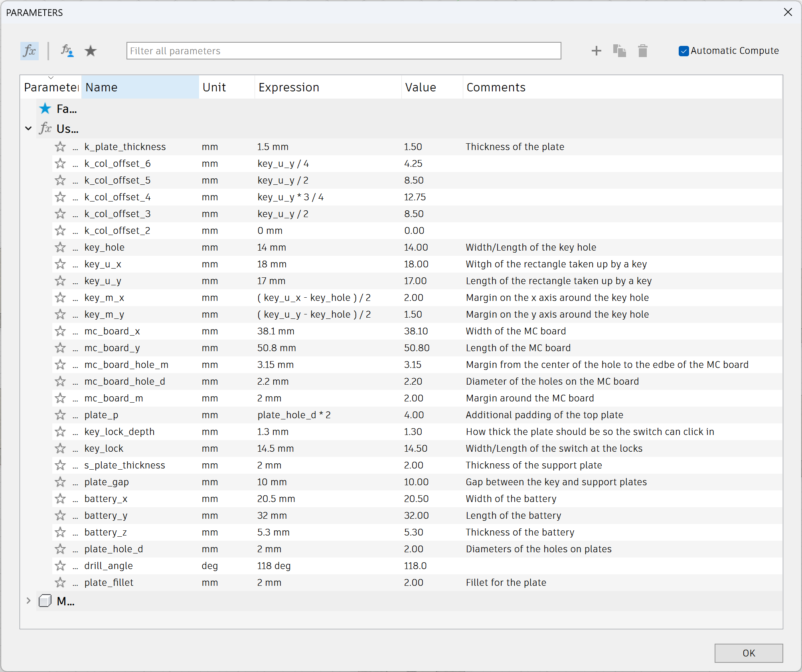The image size is (802, 672).
Task: Click the OK button
Action: pos(749,653)
